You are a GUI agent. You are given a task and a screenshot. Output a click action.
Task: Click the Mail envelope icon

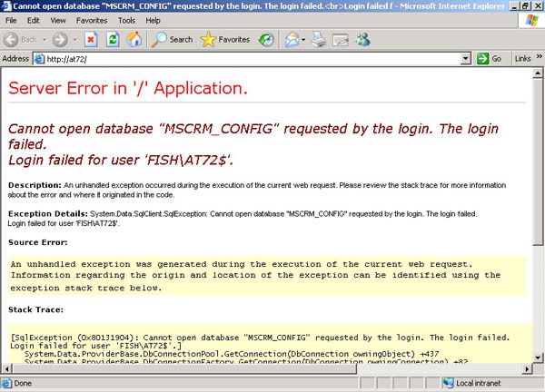(x=292, y=40)
